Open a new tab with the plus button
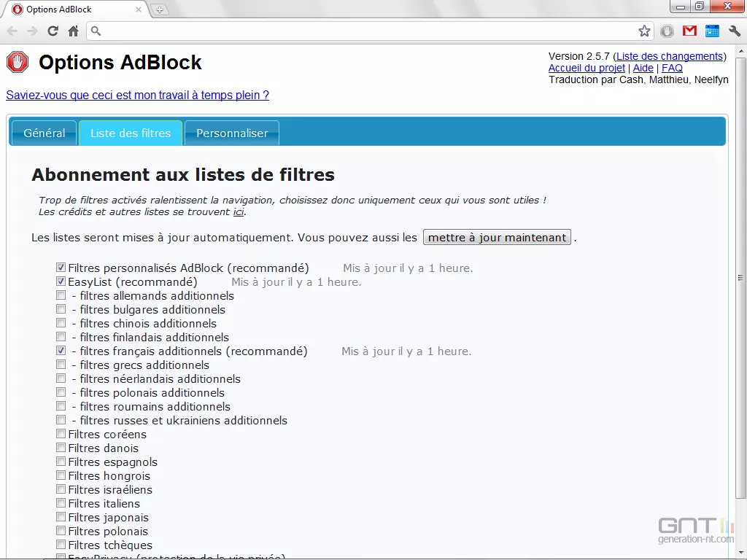 159,9
